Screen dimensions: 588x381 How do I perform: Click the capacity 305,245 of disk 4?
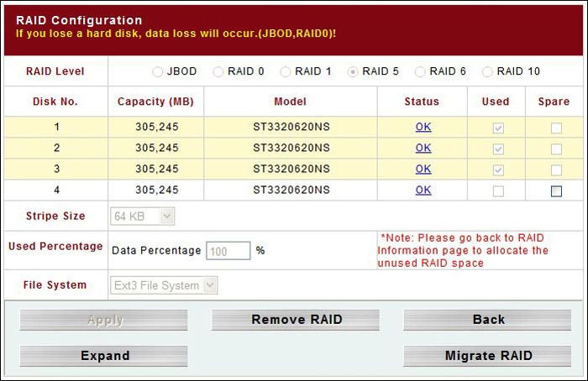point(157,190)
